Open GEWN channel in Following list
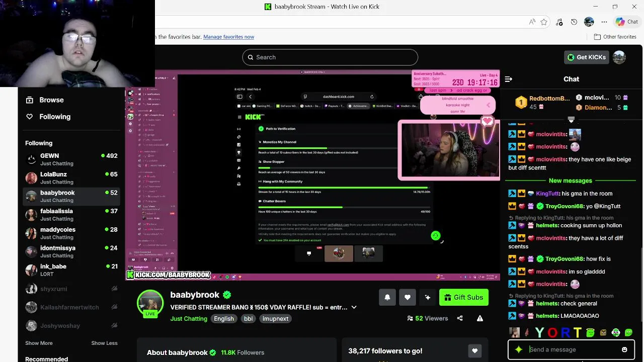644x362 pixels. [x=71, y=159]
